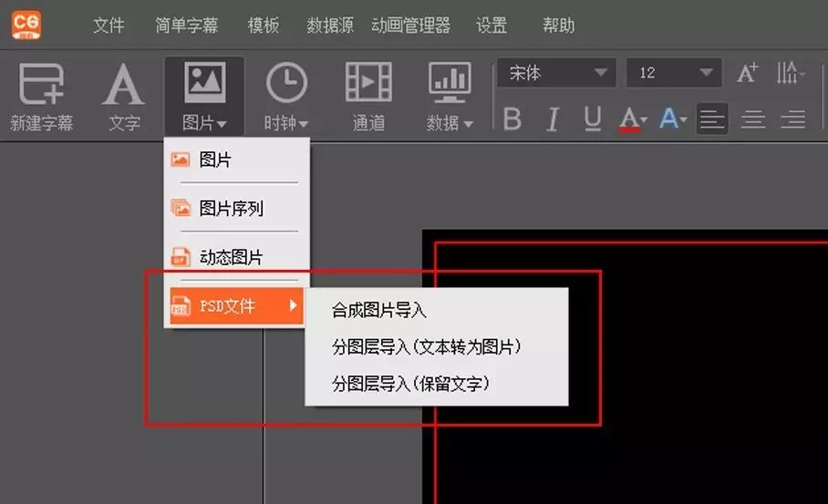Viewport: 828px width, 504px height.
Task: Open the 帮助 menu
Action: click(559, 25)
